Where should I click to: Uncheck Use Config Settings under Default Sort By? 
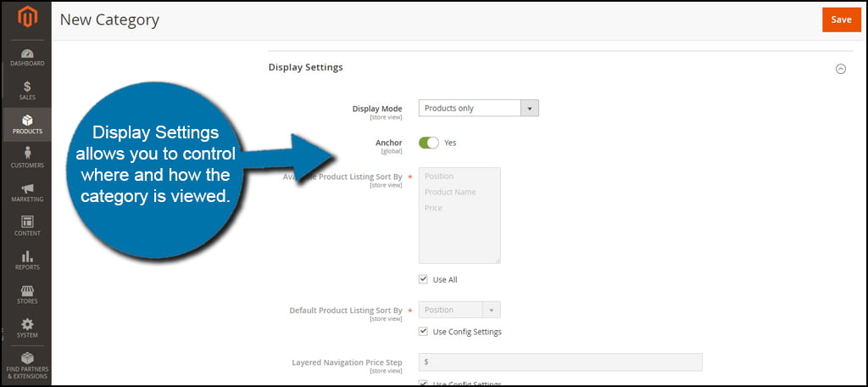[424, 332]
